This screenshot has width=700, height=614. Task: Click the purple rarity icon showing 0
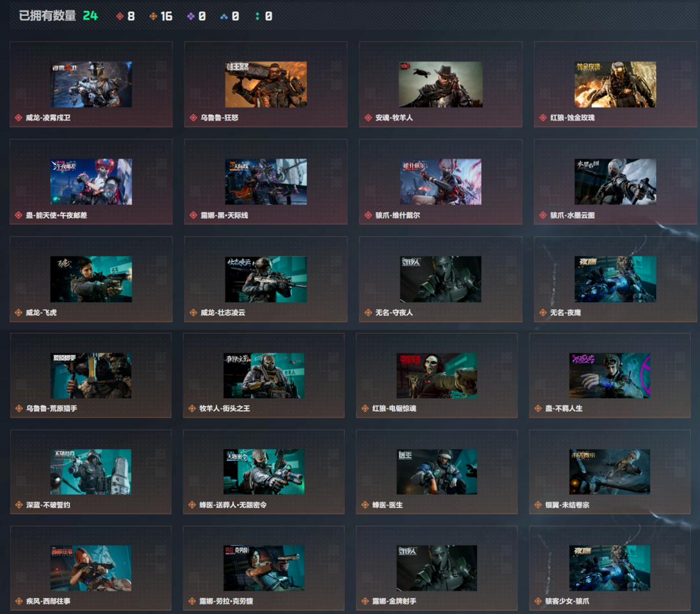191,16
